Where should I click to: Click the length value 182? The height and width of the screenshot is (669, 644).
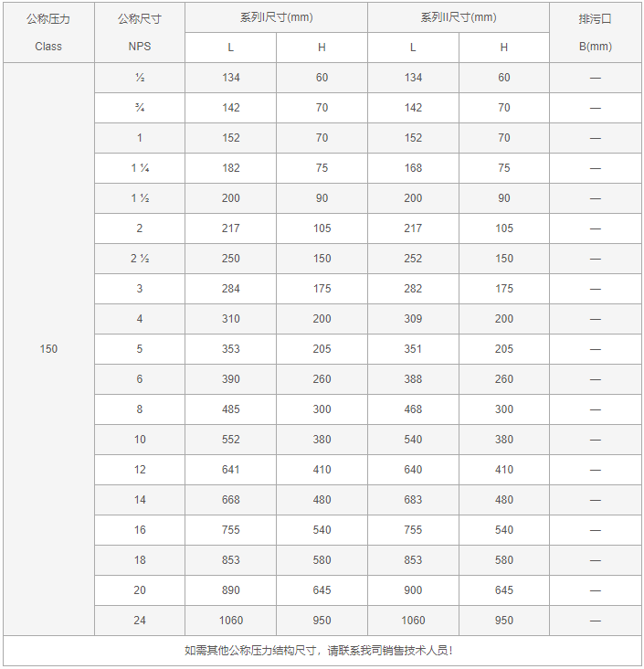(231, 168)
